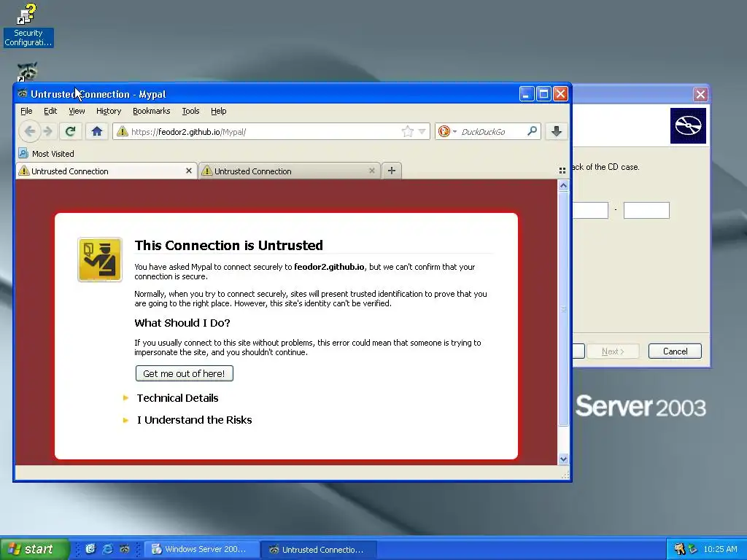Screen dimensions: 747x560
Task: Open the History menu
Action: [109, 111]
